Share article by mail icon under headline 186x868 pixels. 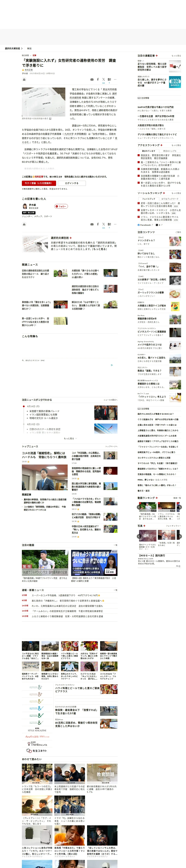click(92, 80)
